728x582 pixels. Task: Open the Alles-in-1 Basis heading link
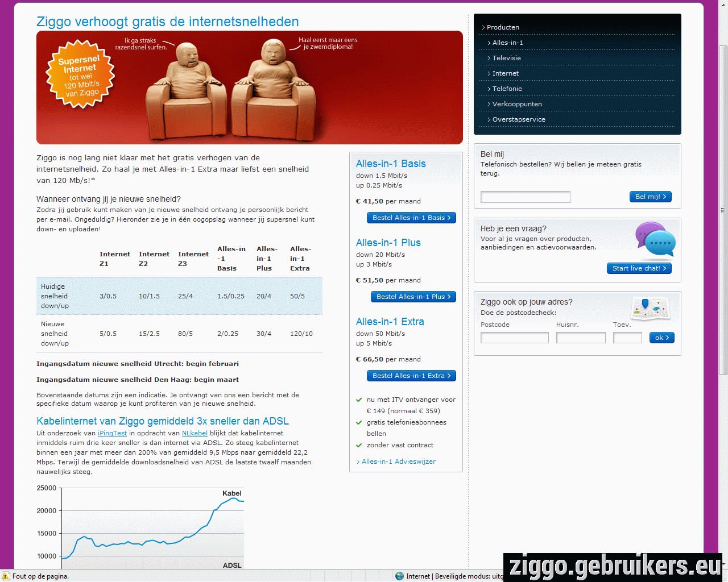point(391,164)
